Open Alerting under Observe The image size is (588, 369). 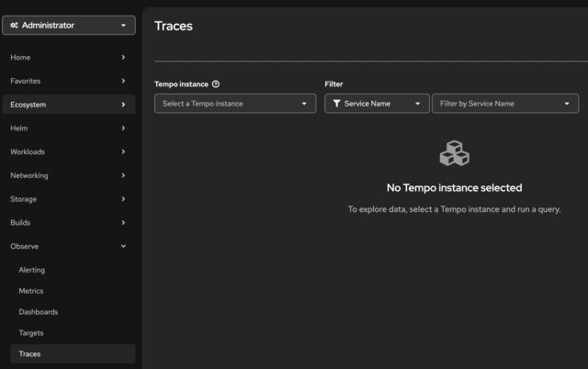click(73, 270)
